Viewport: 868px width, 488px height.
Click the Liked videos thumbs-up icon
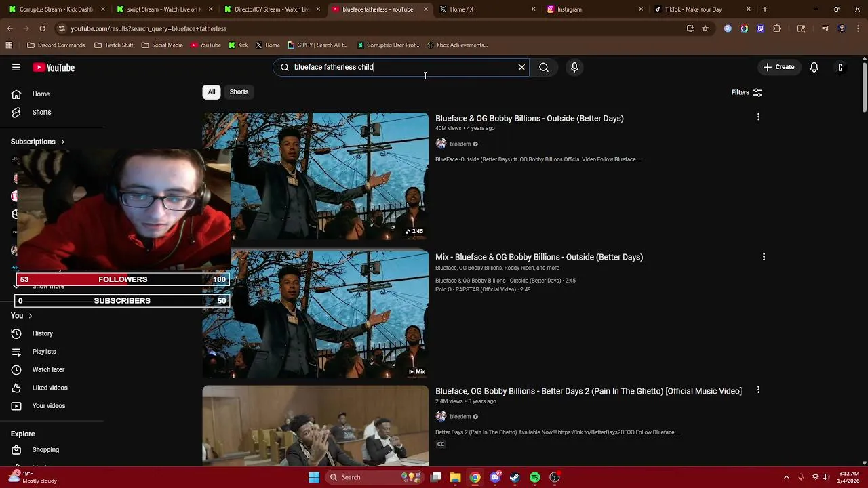point(16,388)
